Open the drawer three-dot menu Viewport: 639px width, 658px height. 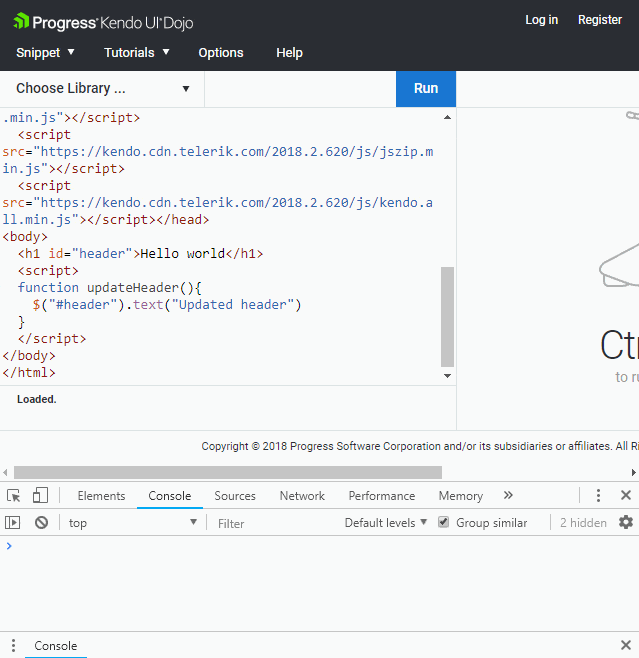pos(13,645)
